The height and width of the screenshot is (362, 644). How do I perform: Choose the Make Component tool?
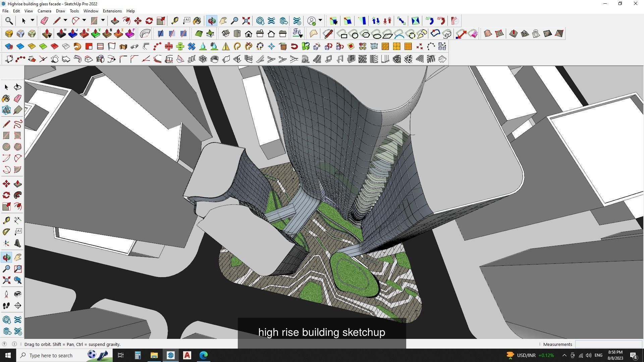tap(6, 110)
